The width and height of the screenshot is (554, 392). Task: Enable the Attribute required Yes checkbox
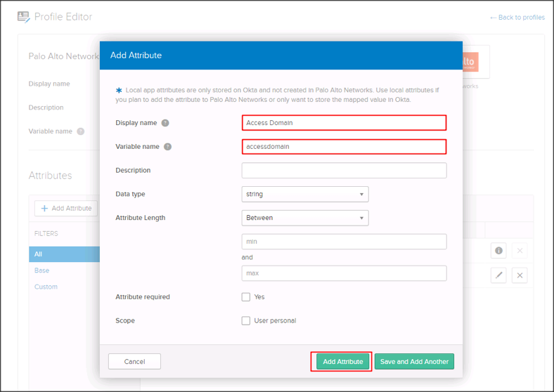click(246, 297)
